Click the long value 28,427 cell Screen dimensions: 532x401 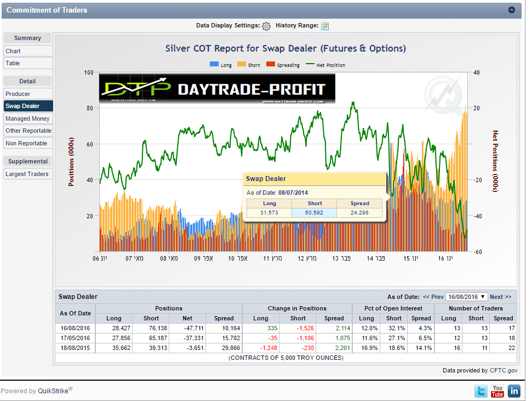pos(114,328)
